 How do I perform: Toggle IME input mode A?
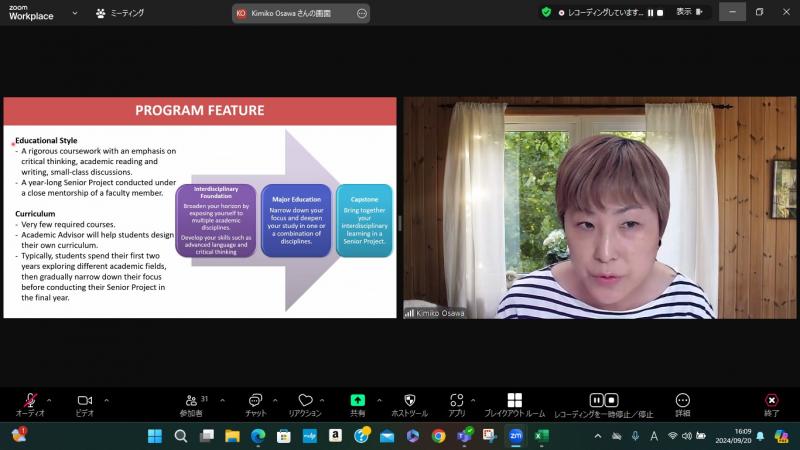point(654,436)
